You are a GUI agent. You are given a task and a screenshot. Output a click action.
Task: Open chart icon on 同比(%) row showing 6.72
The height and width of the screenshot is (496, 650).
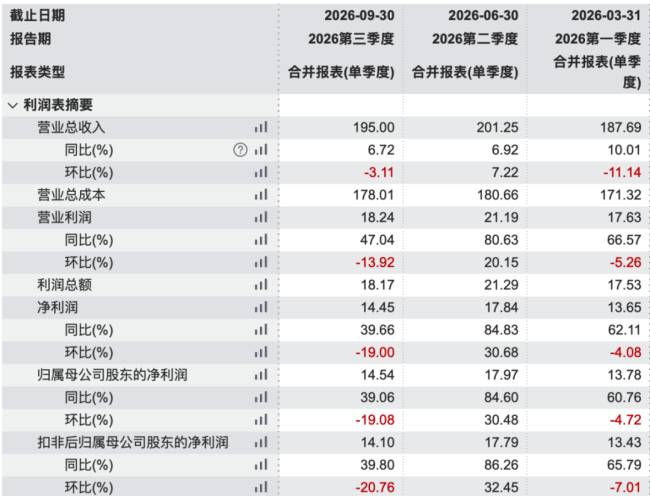pyautogui.click(x=261, y=150)
